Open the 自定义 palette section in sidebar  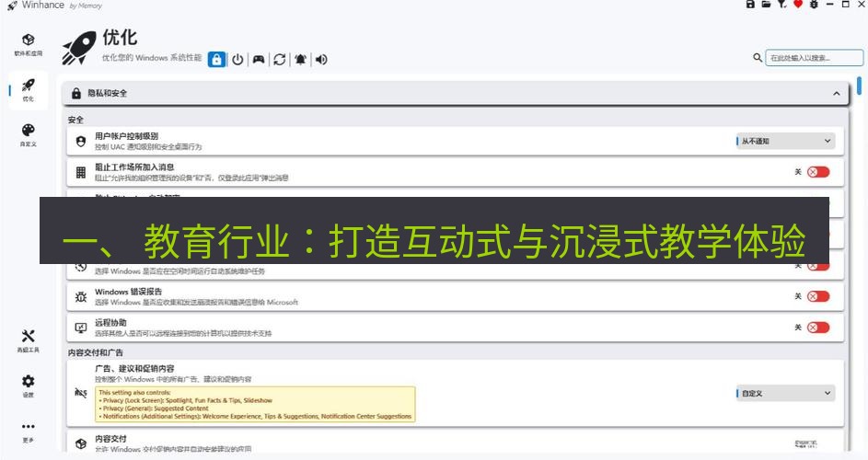29,134
